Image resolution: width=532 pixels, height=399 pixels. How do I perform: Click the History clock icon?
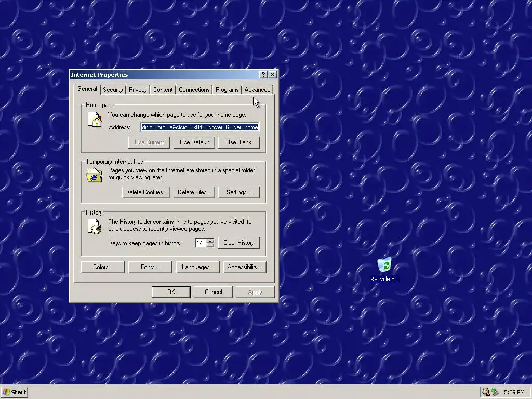(x=95, y=227)
